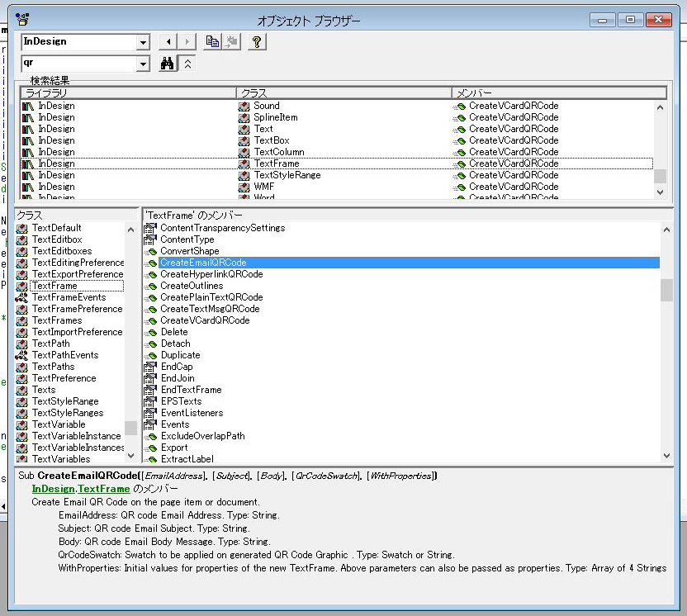
Task: Select TextPath in the class list
Action: point(51,344)
